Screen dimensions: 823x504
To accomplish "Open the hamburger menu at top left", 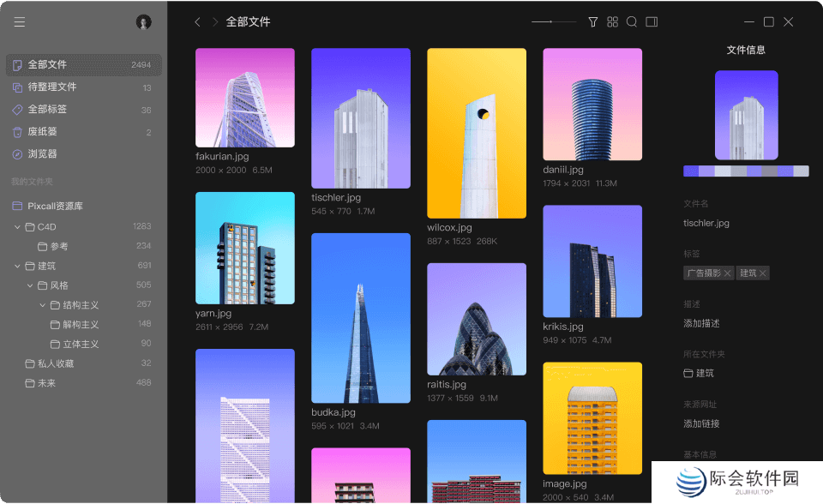I will point(20,21).
